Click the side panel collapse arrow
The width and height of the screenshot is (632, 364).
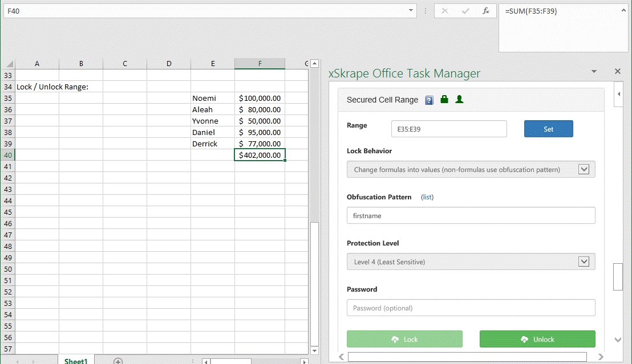pyautogui.click(x=618, y=94)
